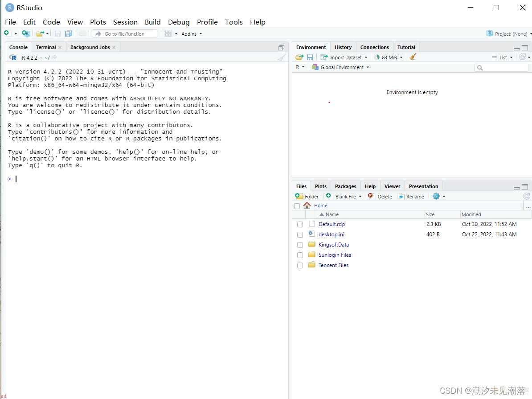Click the New File plus icon
This screenshot has height=399, width=532.
tap(6, 33)
